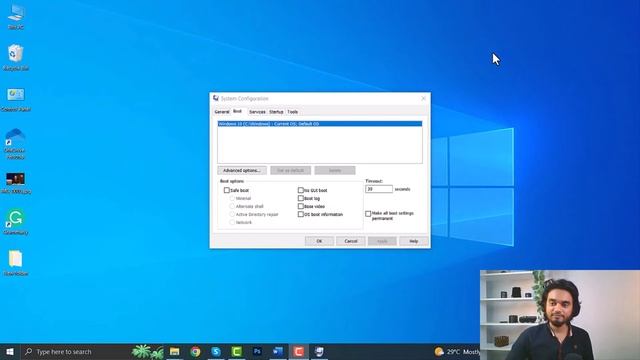Select Minimal radio option
Image resolution: width=640 pixels, height=360 pixels.
coord(232,198)
